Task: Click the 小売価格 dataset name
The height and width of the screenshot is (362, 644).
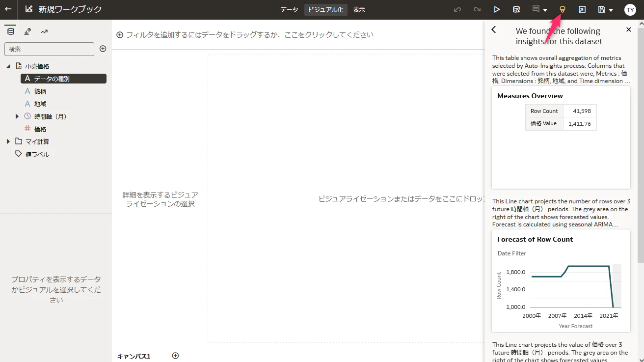Action: pos(37,66)
